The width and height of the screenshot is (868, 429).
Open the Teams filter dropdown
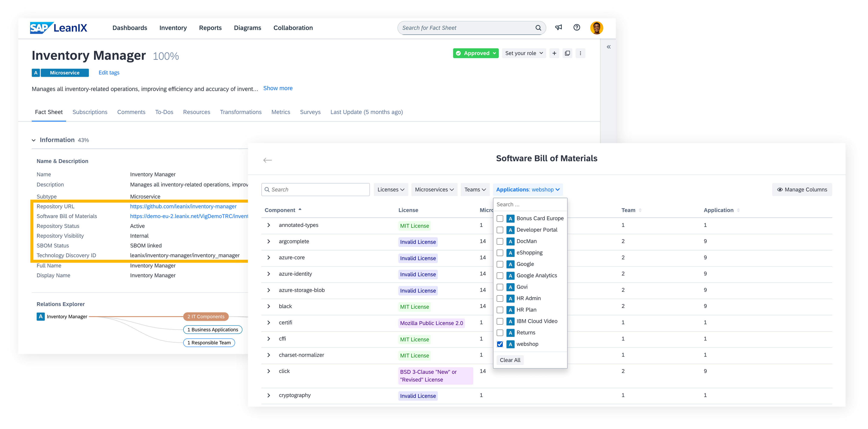(x=475, y=190)
